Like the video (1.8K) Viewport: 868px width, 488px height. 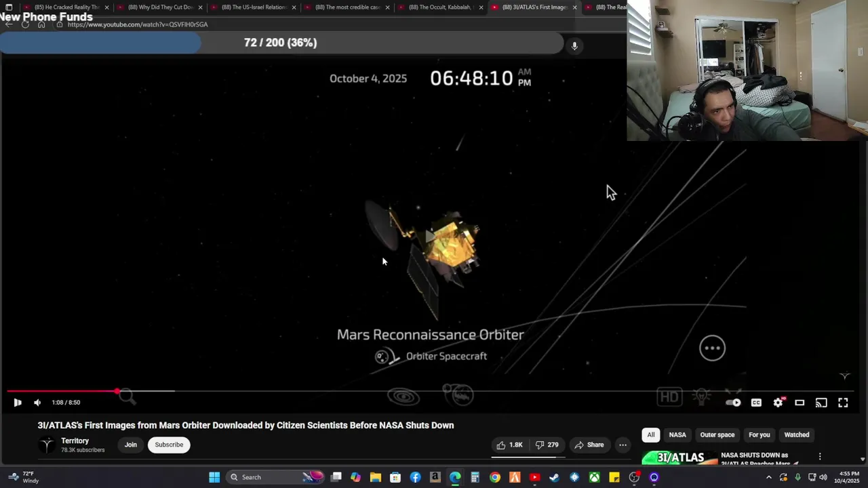coord(509,445)
